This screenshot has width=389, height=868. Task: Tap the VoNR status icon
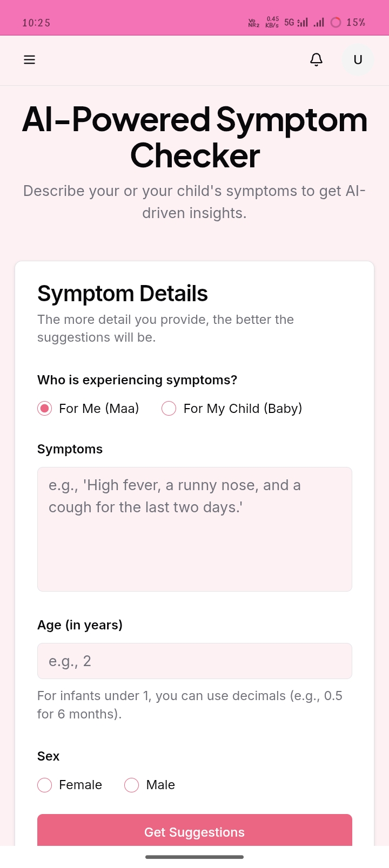[253, 22]
